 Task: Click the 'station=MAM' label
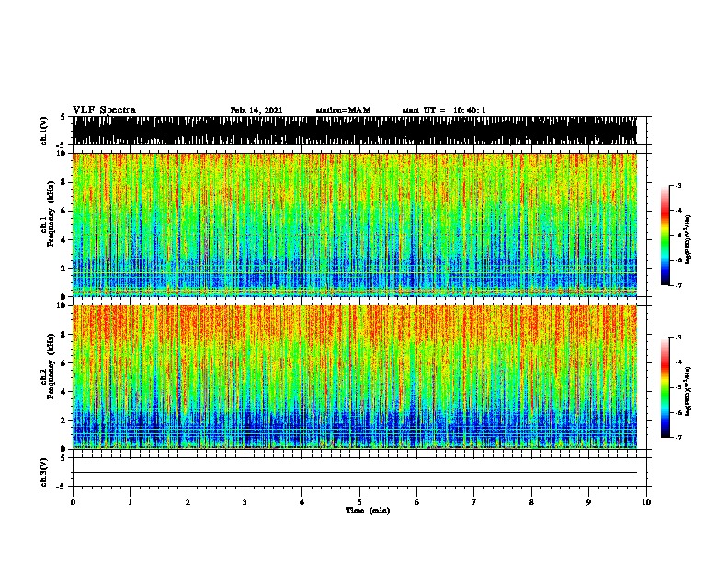(x=344, y=110)
